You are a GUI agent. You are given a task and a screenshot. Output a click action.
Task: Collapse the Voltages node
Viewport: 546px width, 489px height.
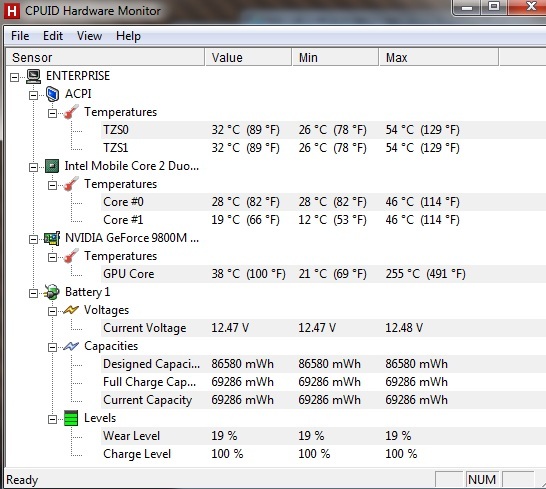coord(52,311)
